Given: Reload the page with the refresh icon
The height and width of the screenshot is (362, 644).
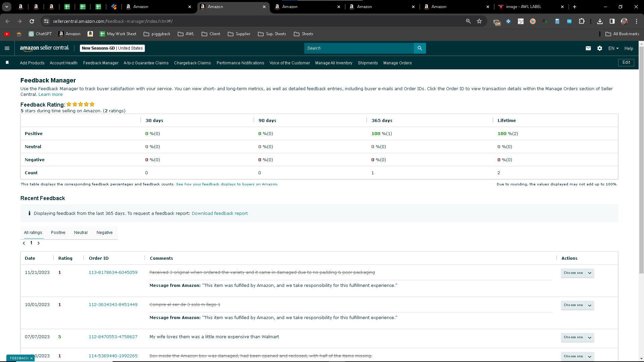Looking at the screenshot, I should [32, 21].
